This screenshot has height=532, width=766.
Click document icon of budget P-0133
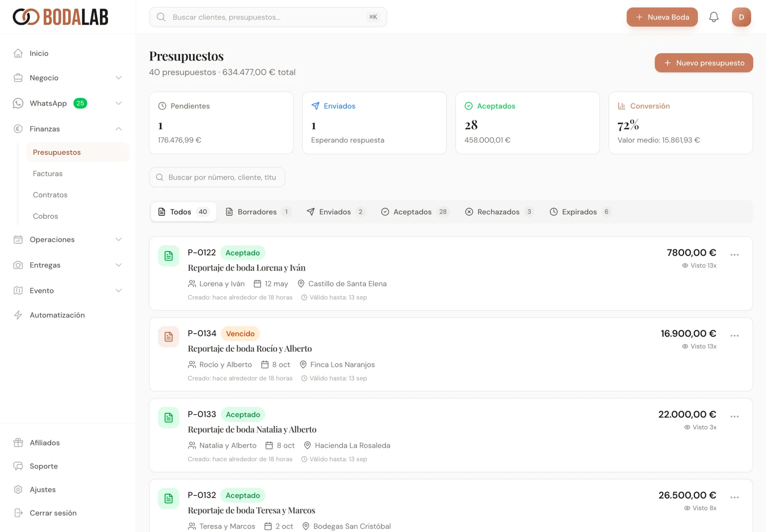coord(169,418)
